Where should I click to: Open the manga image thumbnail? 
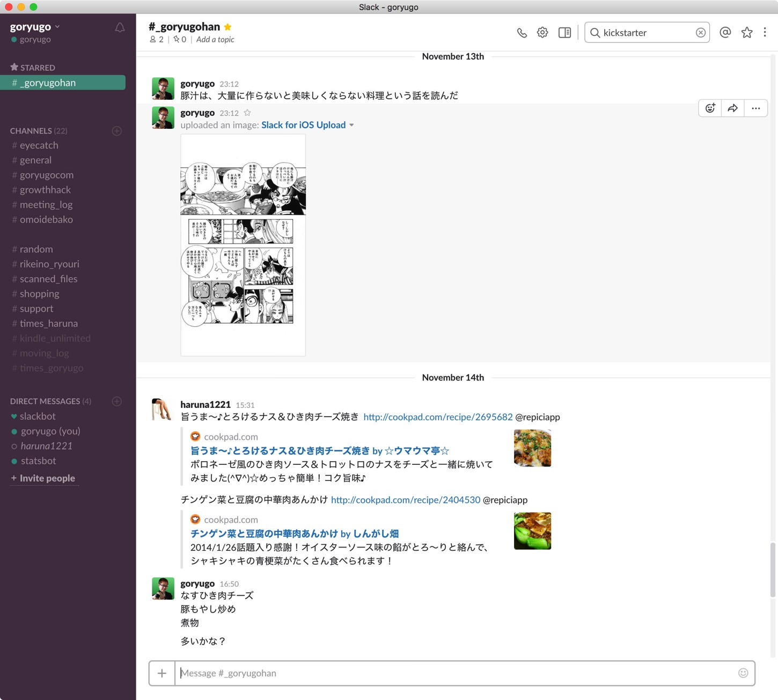[243, 245]
